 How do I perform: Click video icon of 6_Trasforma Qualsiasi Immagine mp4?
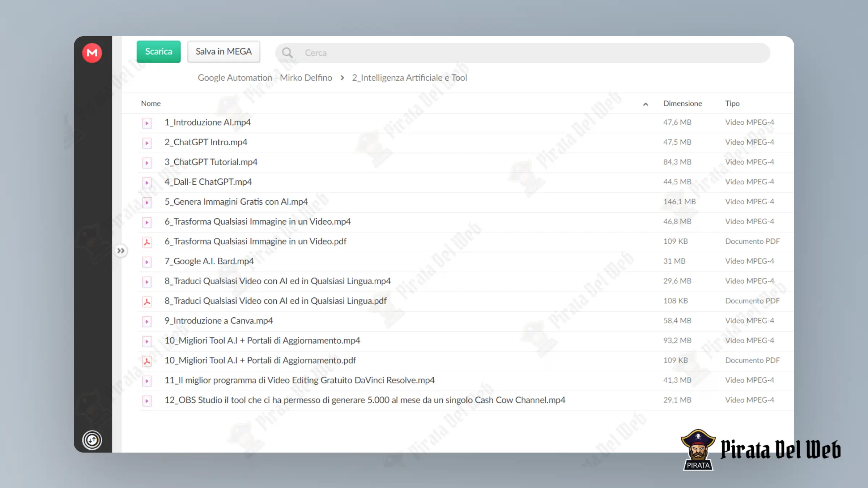pyautogui.click(x=147, y=222)
